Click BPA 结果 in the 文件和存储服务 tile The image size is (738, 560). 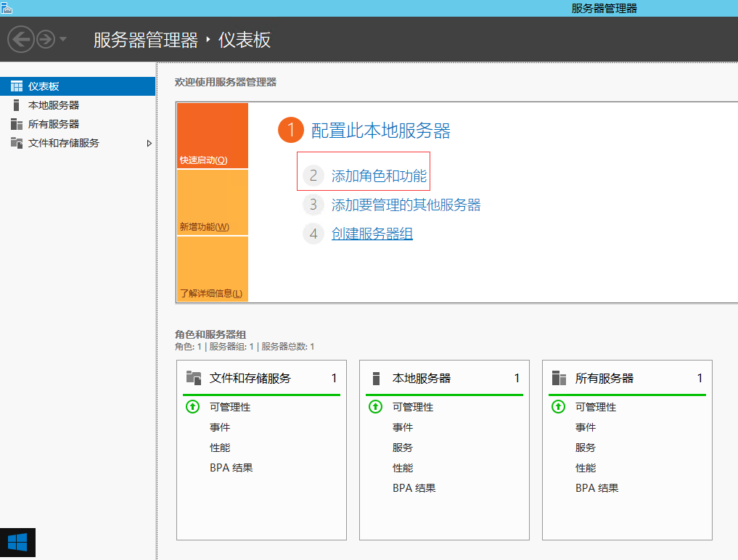click(x=231, y=468)
